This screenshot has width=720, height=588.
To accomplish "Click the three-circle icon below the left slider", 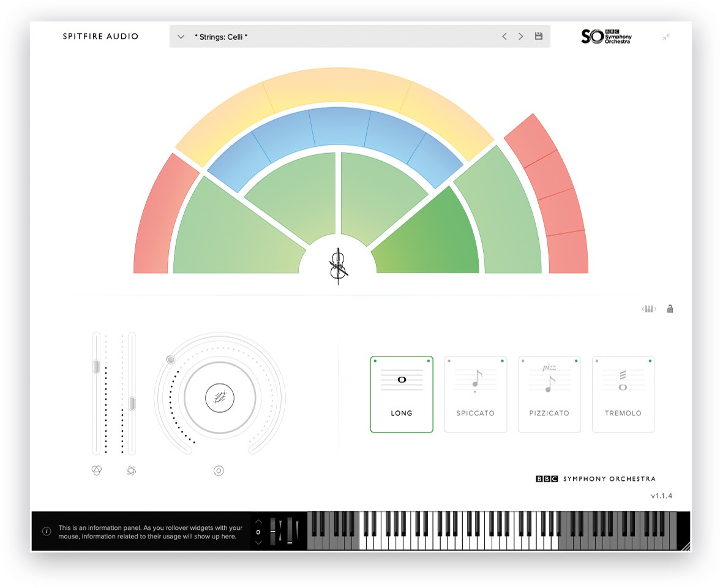I will 96,470.
